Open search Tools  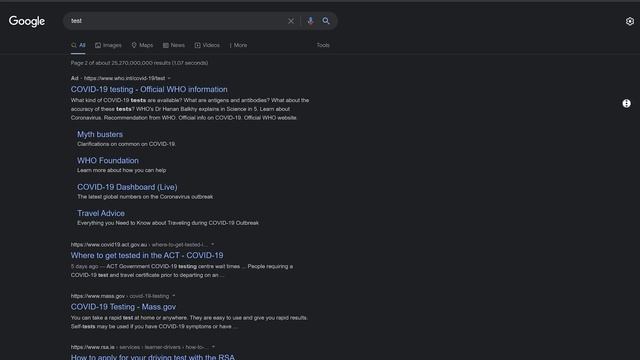(x=323, y=45)
